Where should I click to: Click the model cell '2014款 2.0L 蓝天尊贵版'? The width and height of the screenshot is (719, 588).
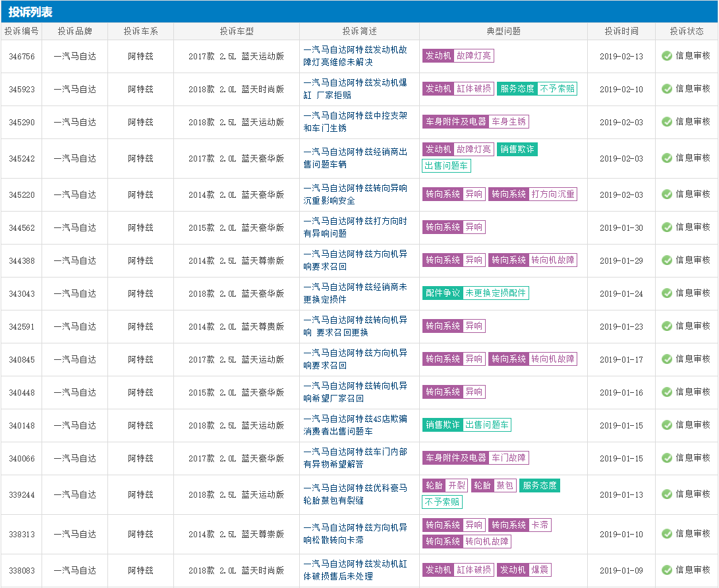click(x=236, y=326)
